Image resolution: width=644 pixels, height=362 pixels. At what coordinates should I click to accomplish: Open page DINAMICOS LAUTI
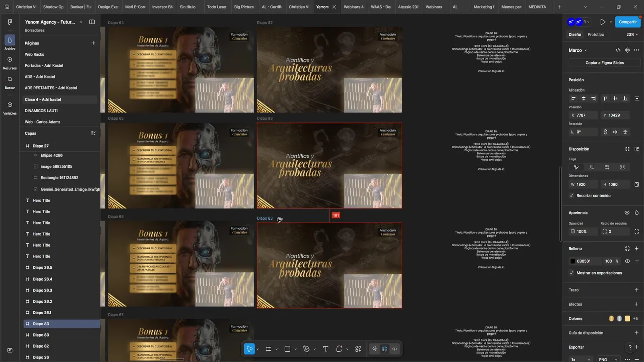click(x=60, y=110)
